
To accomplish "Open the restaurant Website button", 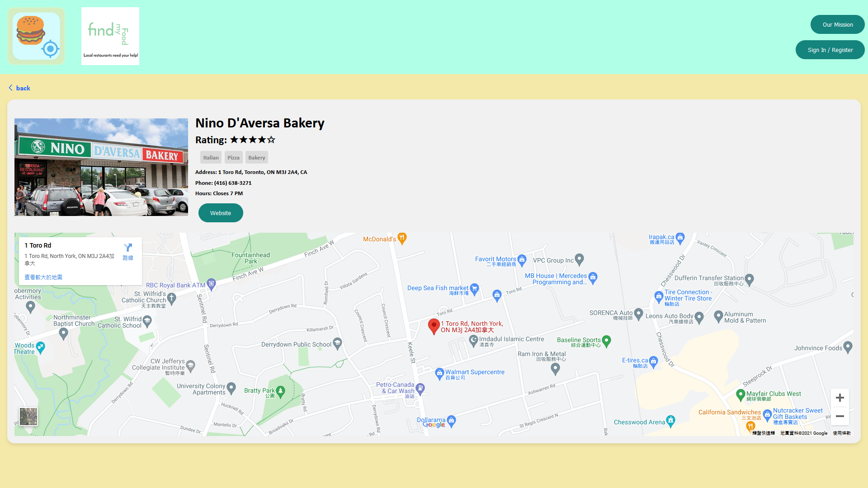I will (x=221, y=213).
